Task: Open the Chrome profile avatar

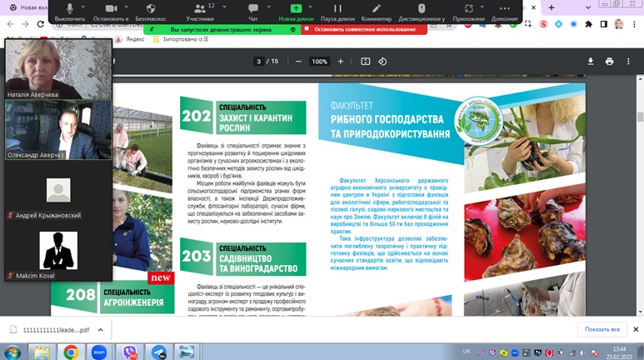Action: pos(618,24)
